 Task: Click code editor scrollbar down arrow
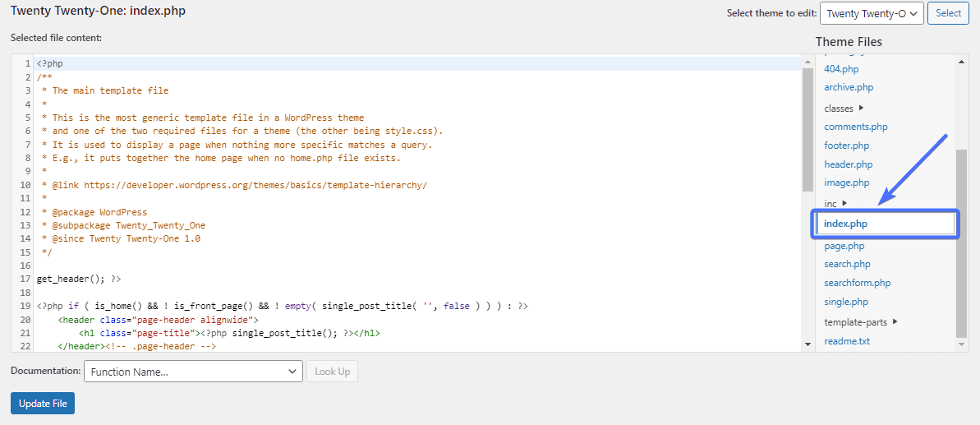(807, 344)
